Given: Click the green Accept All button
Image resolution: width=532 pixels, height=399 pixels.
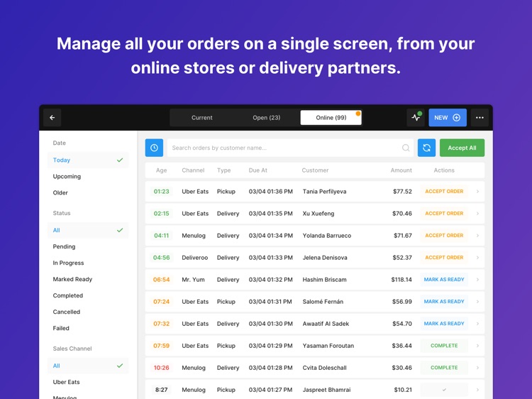Looking at the screenshot, I should [462, 148].
